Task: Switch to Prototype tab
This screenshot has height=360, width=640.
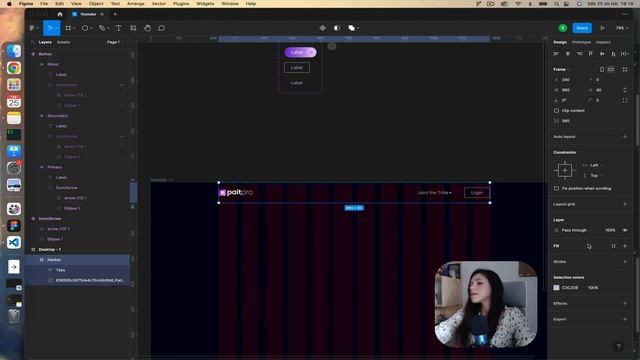Action: pyautogui.click(x=581, y=42)
